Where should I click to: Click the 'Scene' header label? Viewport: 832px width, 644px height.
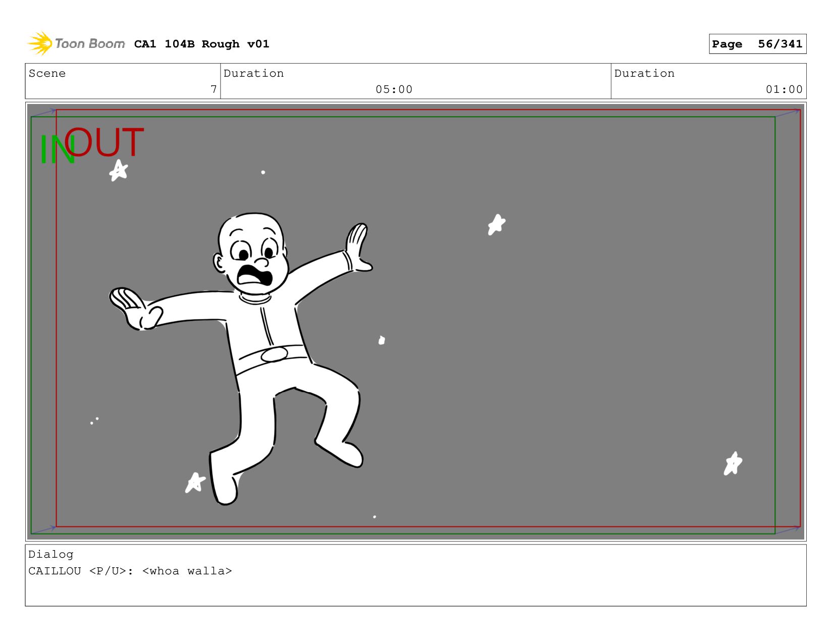click(x=47, y=73)
